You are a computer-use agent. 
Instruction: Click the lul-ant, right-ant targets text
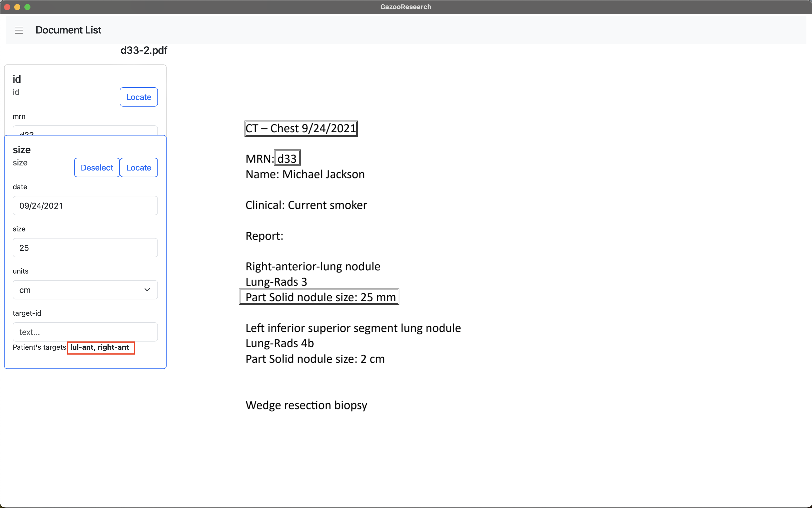pos(100,347)
